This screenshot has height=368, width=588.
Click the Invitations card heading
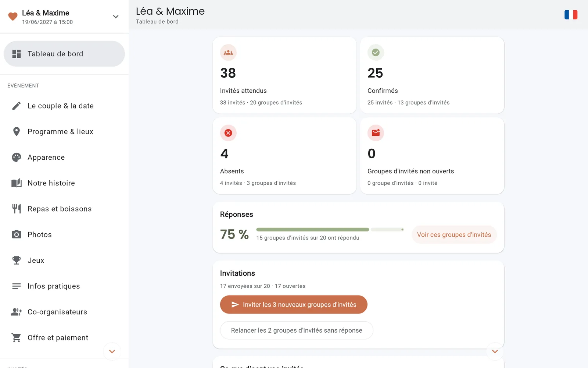(x=237, y=273)
